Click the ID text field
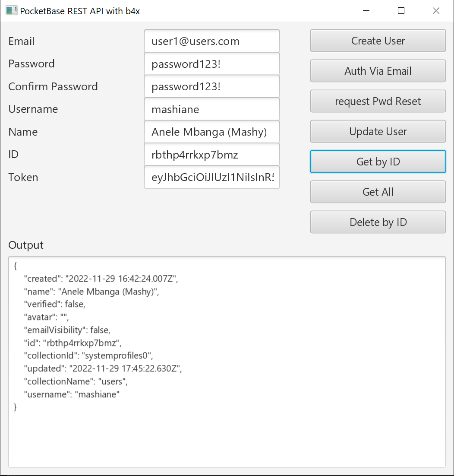454x476 pixels. tap(211, 155)
